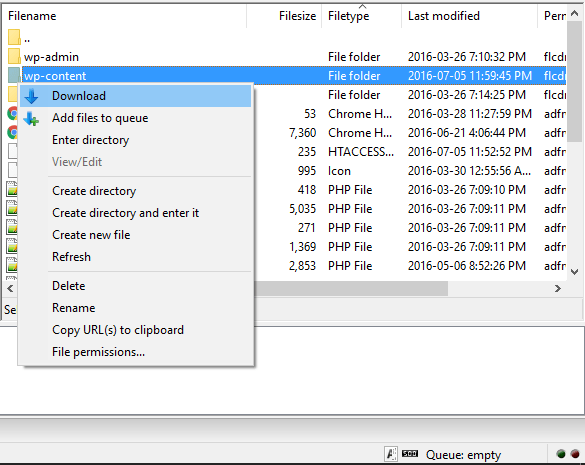Viewport: 585px width, 465px height.
Task: Select the wp-admin folder icon
Action: click(x=14, y=56)
